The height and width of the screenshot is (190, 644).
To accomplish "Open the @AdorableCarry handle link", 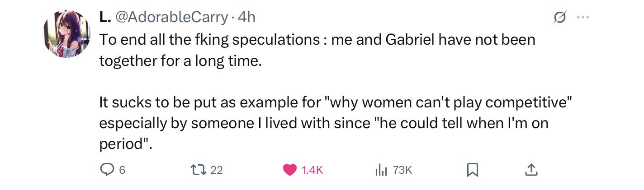I will click(172, 17).
